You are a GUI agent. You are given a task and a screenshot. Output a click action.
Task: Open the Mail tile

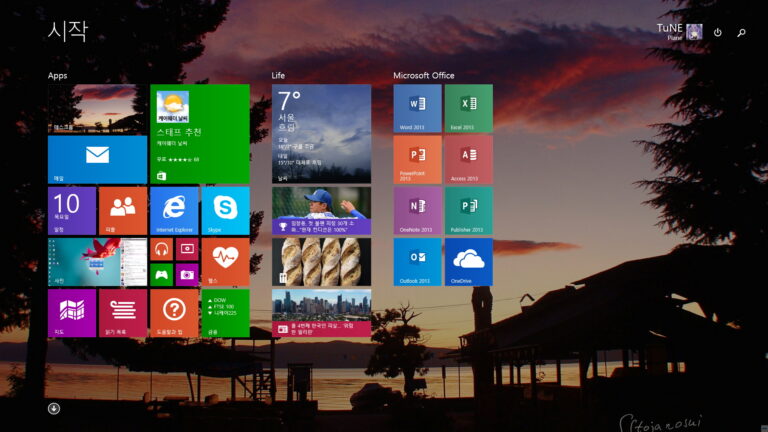(x=97, y=160)
